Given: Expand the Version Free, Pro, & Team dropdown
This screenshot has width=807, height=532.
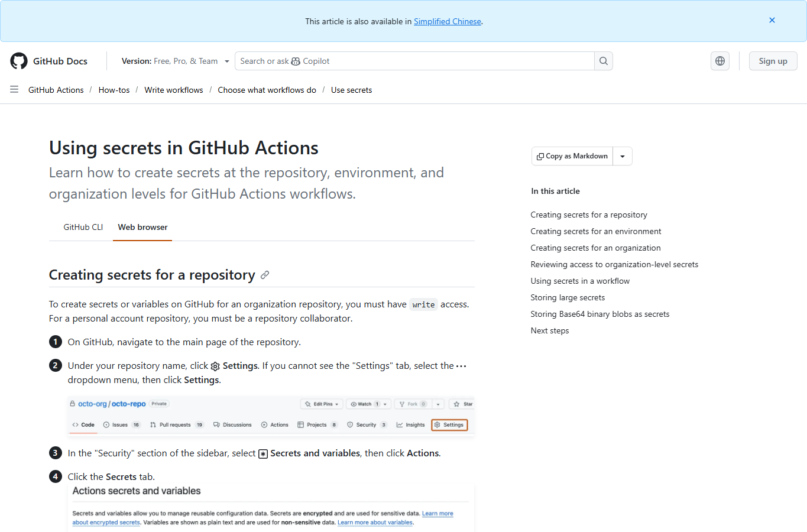Looking at the screenshot, I should point(176,61).
